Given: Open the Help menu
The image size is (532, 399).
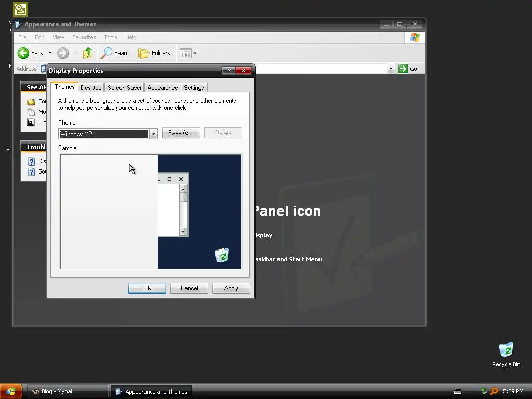Looking at the screenshot, I should (x=130, y=37).
